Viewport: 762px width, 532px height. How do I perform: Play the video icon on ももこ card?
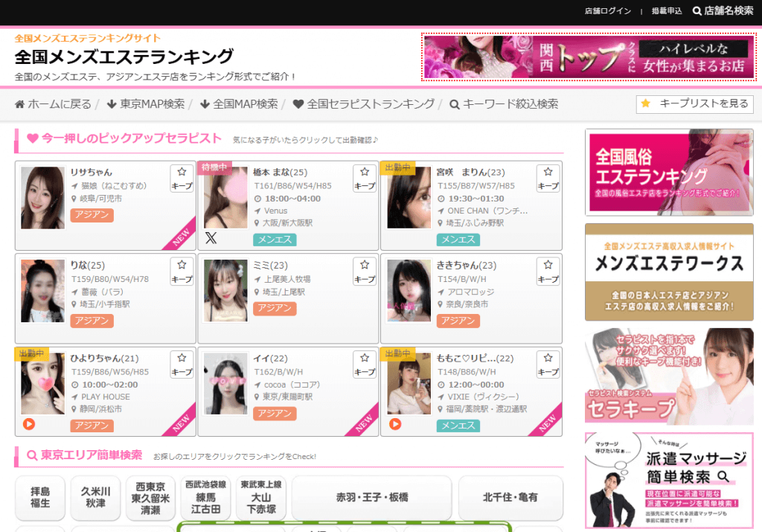pos(395,424)
